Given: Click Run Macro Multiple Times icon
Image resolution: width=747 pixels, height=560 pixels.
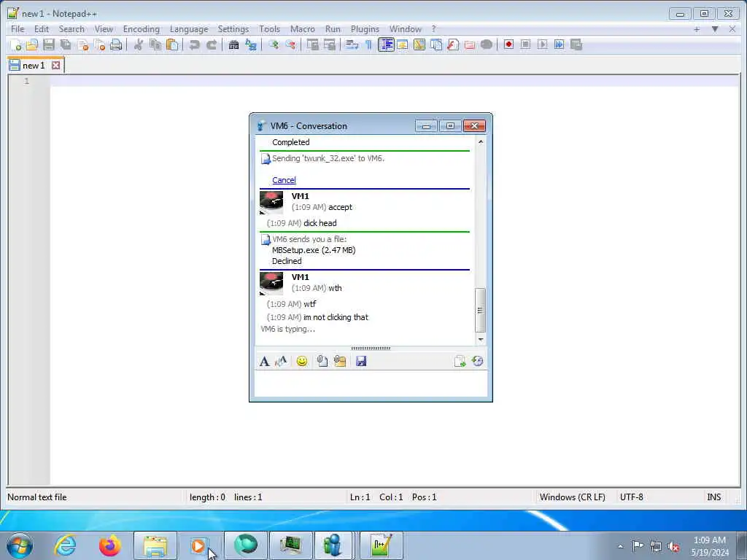Looking at the screenshot, I should click(560, 44).
